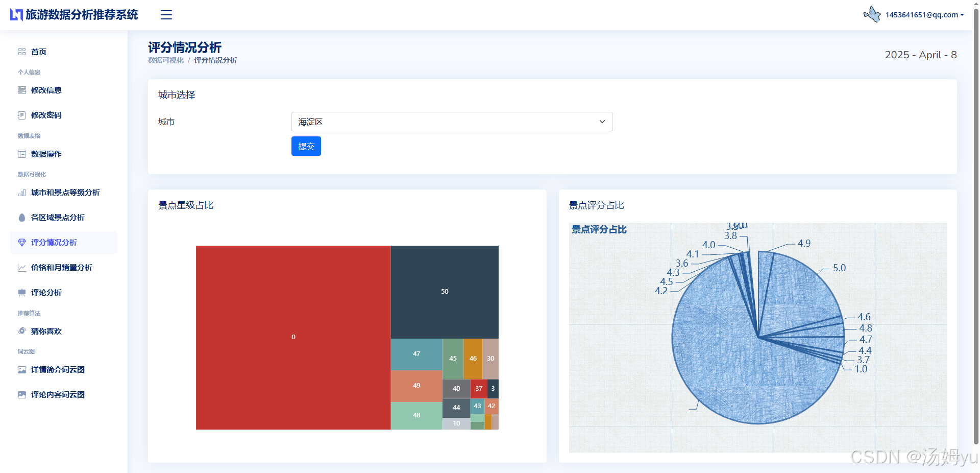Screen dimensions: 980x473
Task: Click the treemap block labeled 42
Action: [492, 406]
